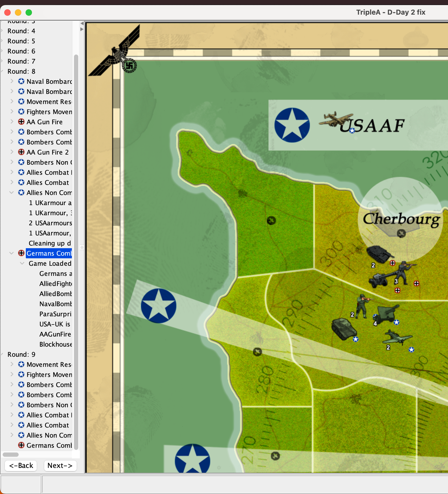448x494 pixels.
Task: Expand the Round: 4 history node
Action: point(2,31)
